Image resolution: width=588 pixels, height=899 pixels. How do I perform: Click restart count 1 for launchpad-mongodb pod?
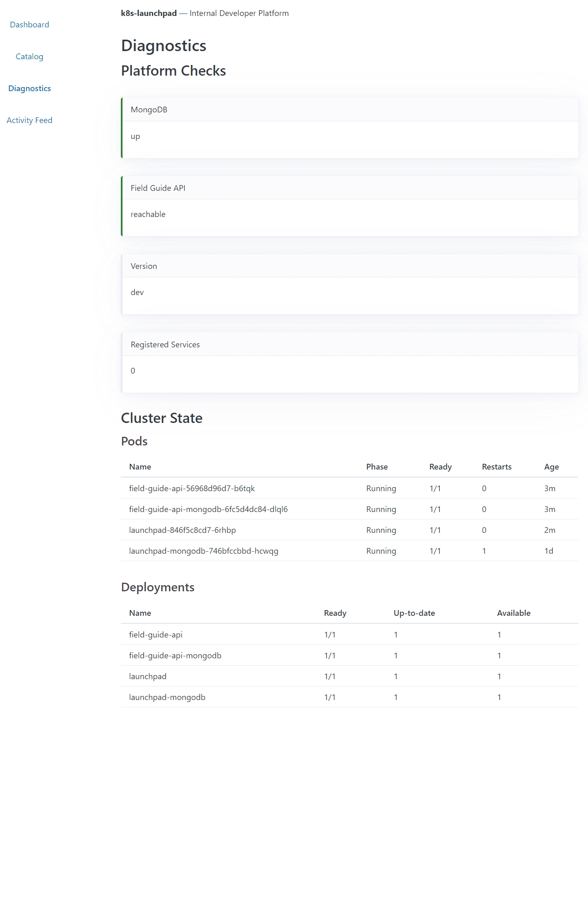coord(484,551)
